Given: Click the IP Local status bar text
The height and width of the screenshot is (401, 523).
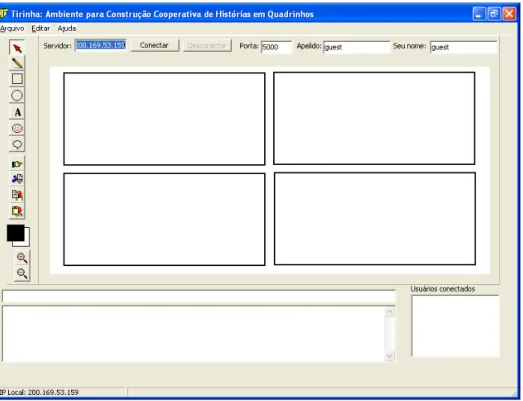Looking at the screenshot, I should click(39, 392).
